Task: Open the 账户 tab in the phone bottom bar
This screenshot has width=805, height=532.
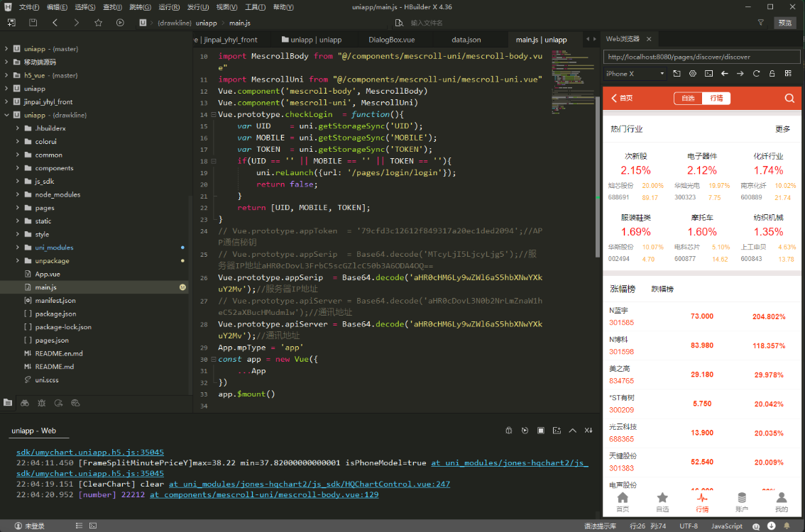Action: [x=742, y=501]
